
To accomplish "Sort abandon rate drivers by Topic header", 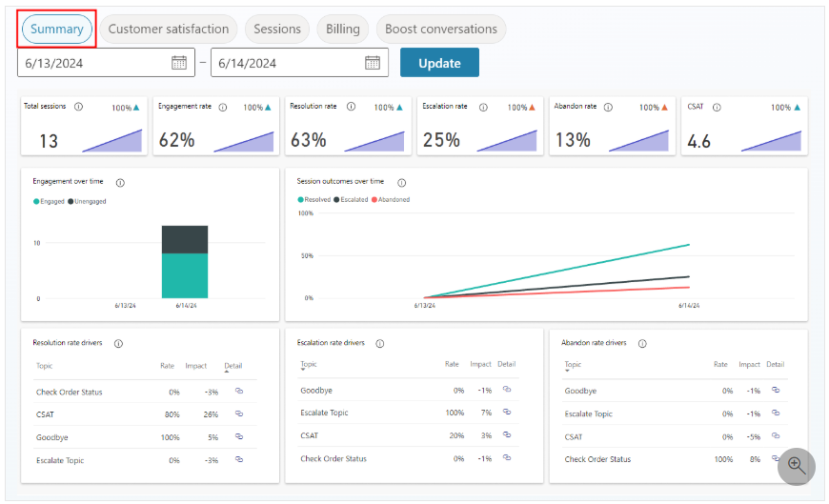I will 573,364.
